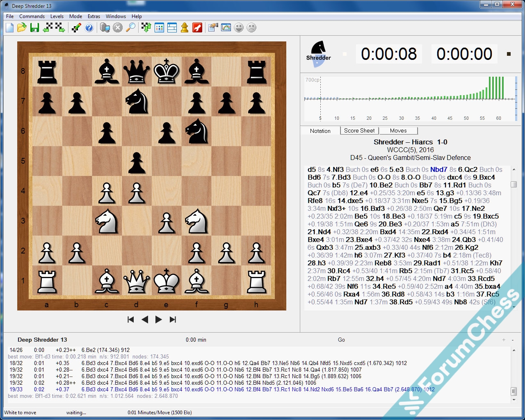Click the golden pawn toolbar icon
525x420 pixels.
point(185,27)
